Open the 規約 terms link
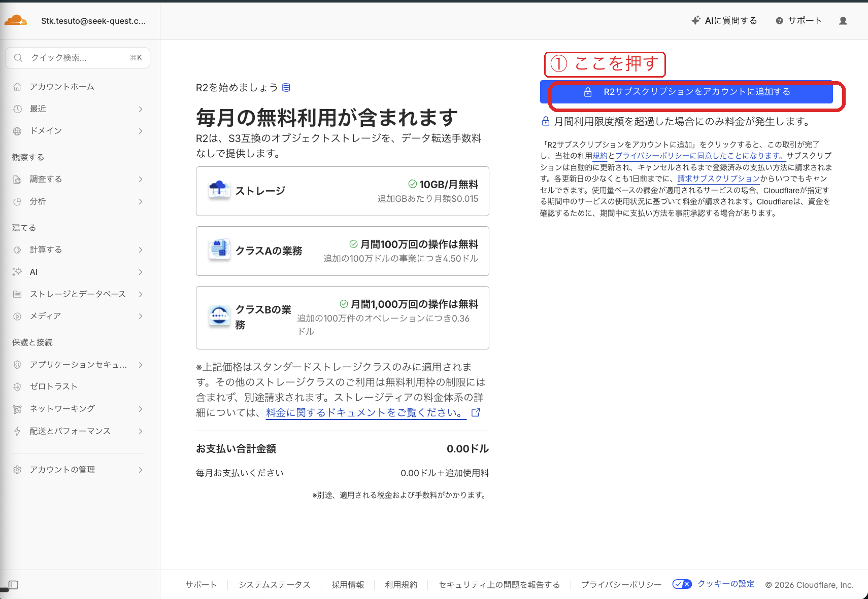The height and width of the screenshot is (599, 868). 600,156
